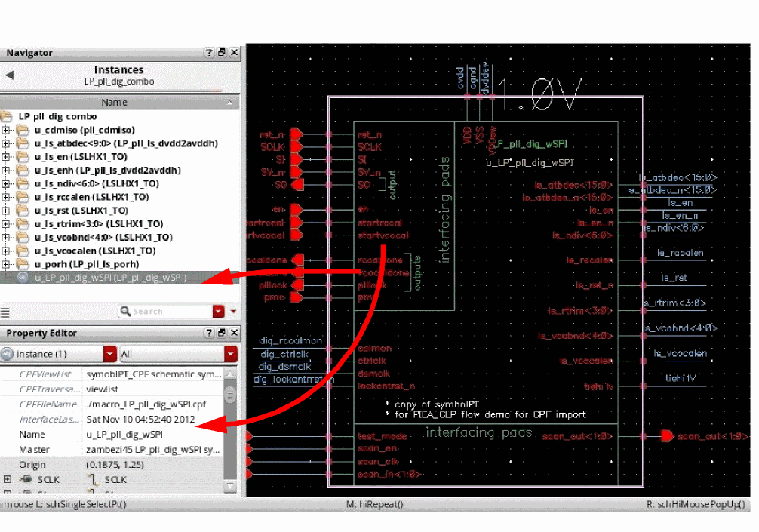The width and height of the screenshot is (759, 532).
Task: Close the Property Editor panel
Action: pos(235,333)
